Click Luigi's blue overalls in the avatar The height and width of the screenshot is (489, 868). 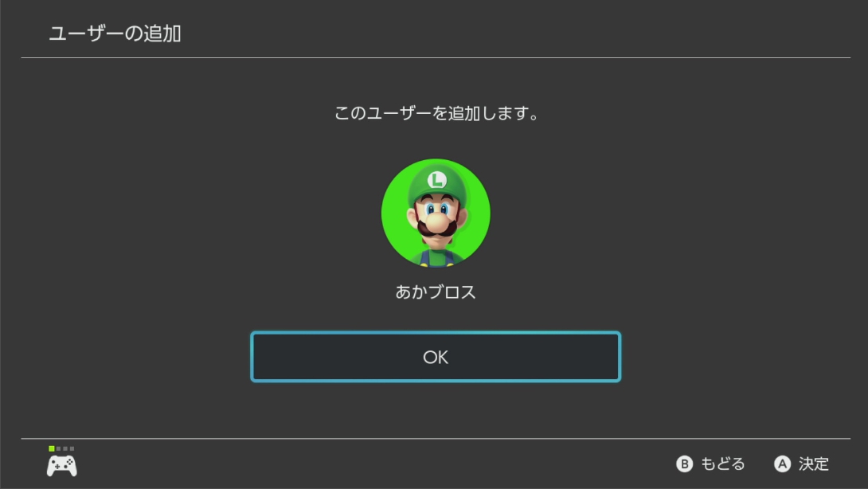[436, 259]
